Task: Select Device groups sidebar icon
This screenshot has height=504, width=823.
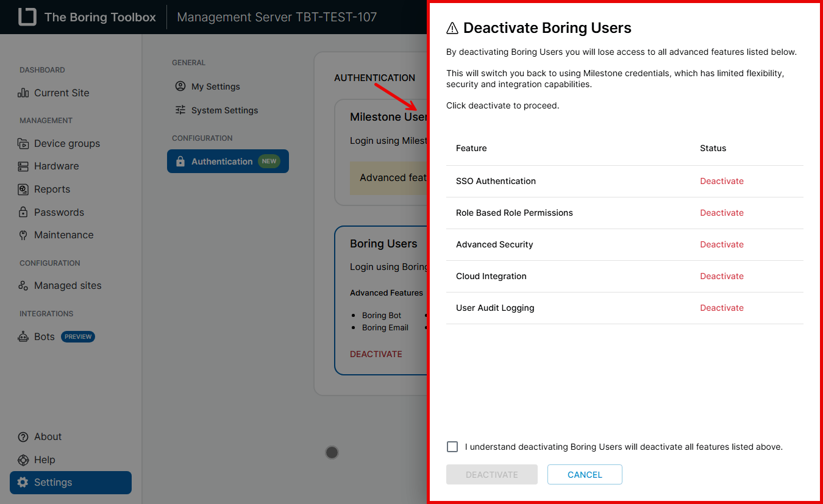Action: point(23,144)
